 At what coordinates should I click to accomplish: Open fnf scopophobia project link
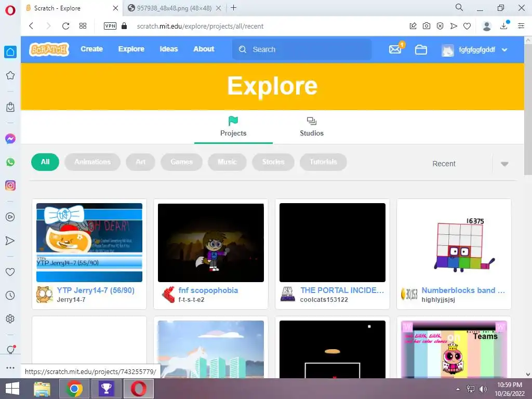click(x=208, y=290)
